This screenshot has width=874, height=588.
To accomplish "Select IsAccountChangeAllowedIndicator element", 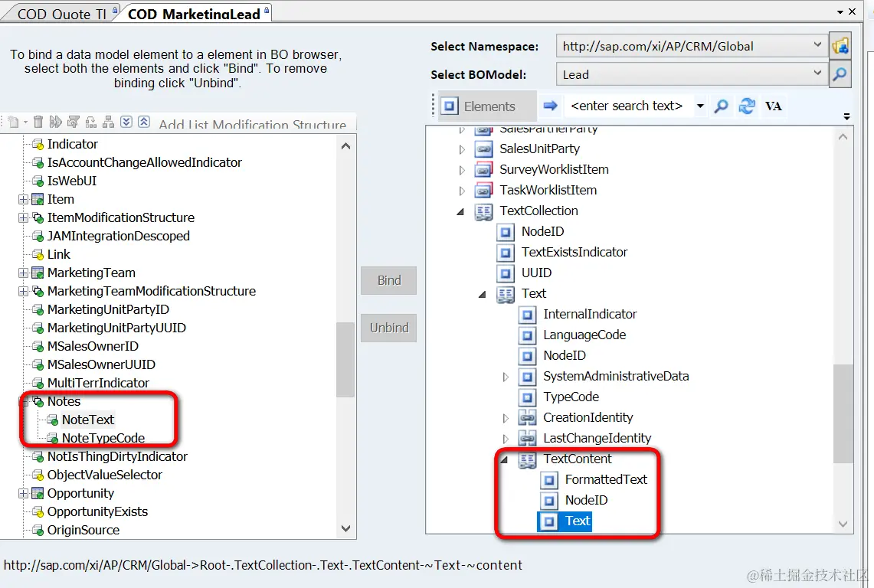I will (x=144, y=162).
